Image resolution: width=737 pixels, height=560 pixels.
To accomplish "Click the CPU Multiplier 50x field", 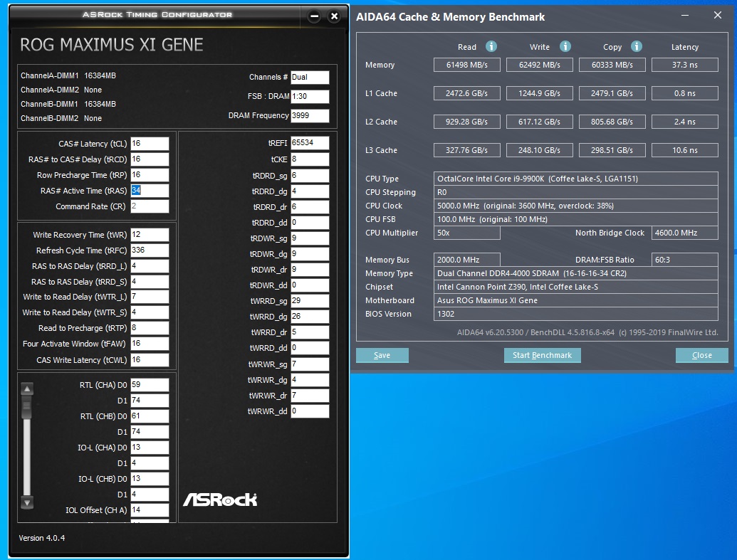I will pyautogui.click(x=466, y=233).
